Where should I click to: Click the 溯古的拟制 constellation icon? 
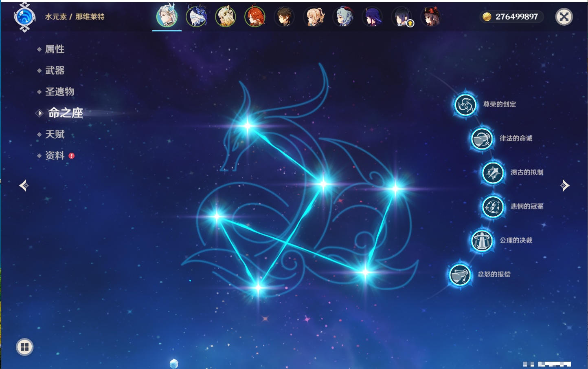(x=493, y=173)
